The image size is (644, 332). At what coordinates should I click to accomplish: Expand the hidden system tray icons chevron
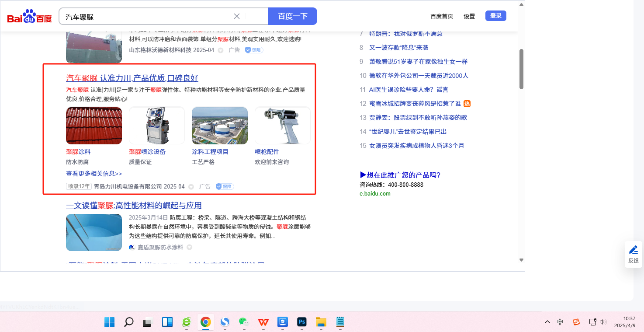[547, 322]
